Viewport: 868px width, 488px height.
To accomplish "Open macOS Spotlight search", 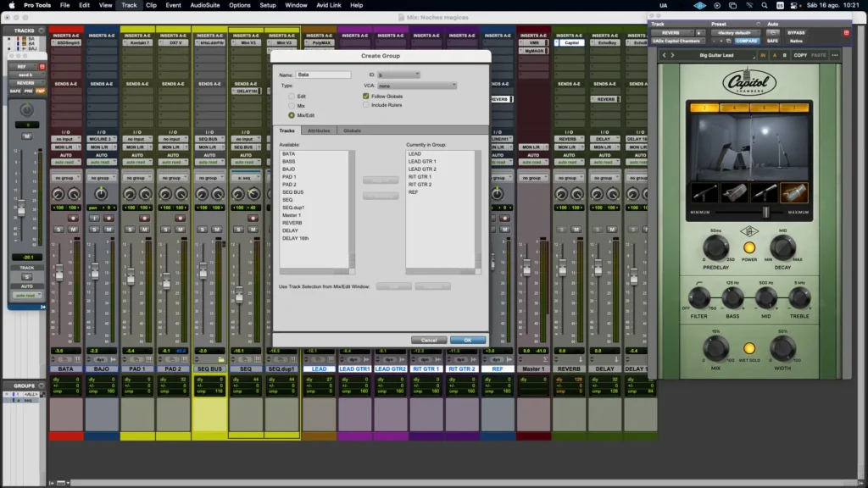I will (765, 6).
